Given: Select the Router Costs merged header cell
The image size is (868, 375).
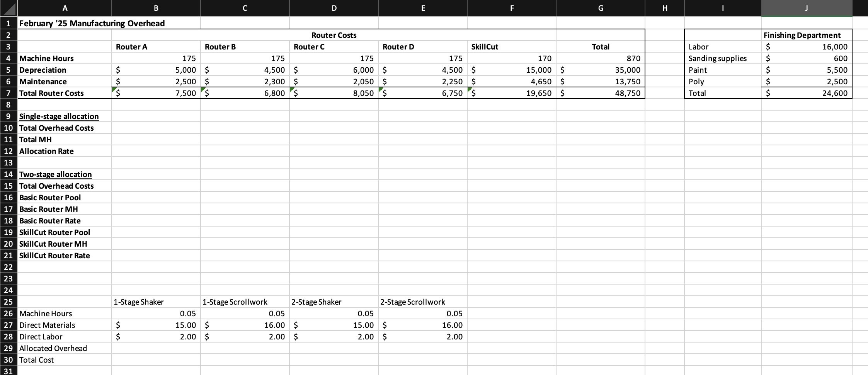Looking at the screenshot, I should pos(334,35).
